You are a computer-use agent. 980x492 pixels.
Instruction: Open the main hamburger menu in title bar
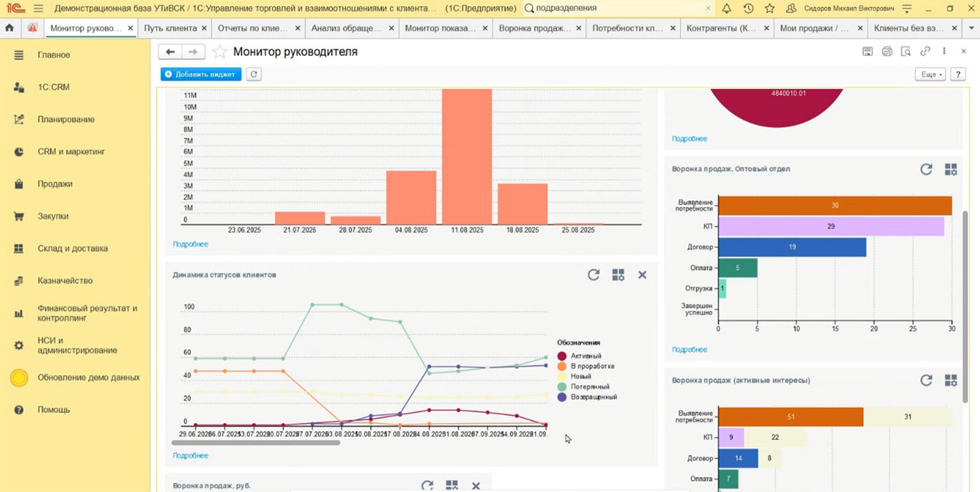click(x=38, y=8)
